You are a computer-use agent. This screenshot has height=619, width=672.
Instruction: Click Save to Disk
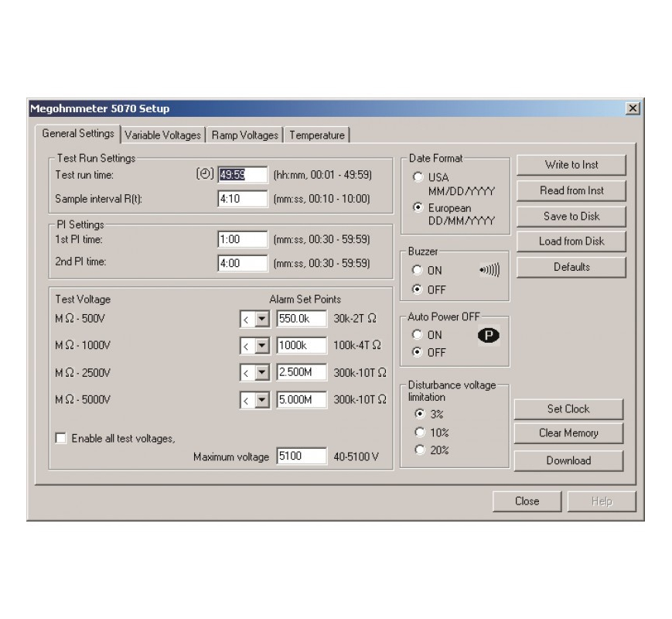point(571,216)
